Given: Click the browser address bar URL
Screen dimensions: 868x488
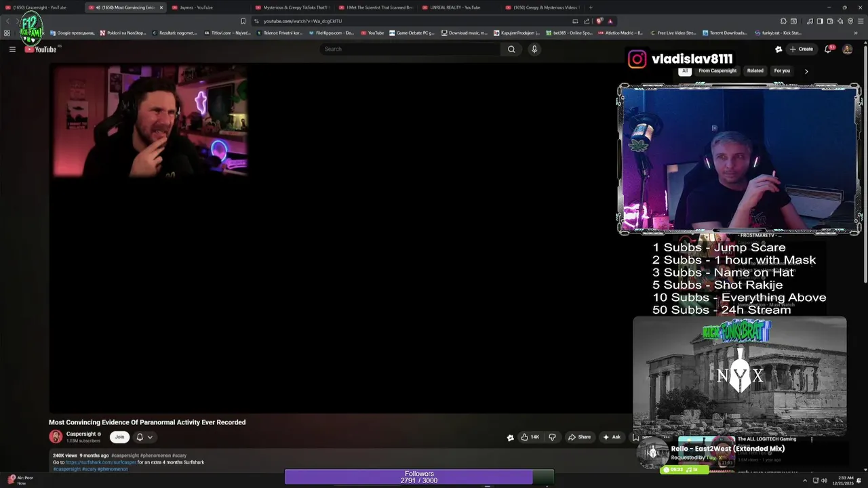Looking at the screenshot, I should click(302, 21).
